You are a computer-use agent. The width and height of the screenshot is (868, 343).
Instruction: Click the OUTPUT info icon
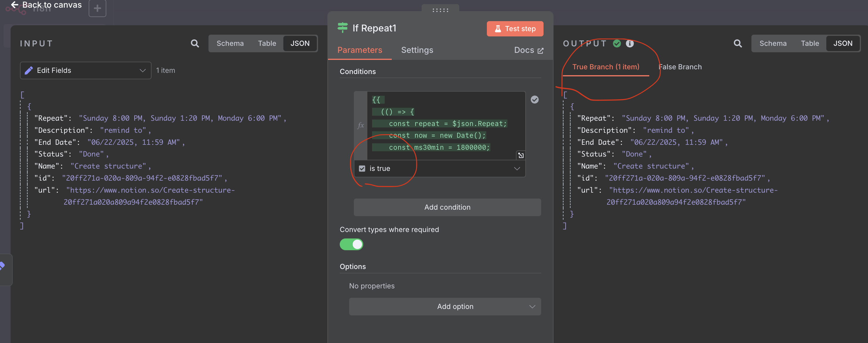(x=630, y=43)
